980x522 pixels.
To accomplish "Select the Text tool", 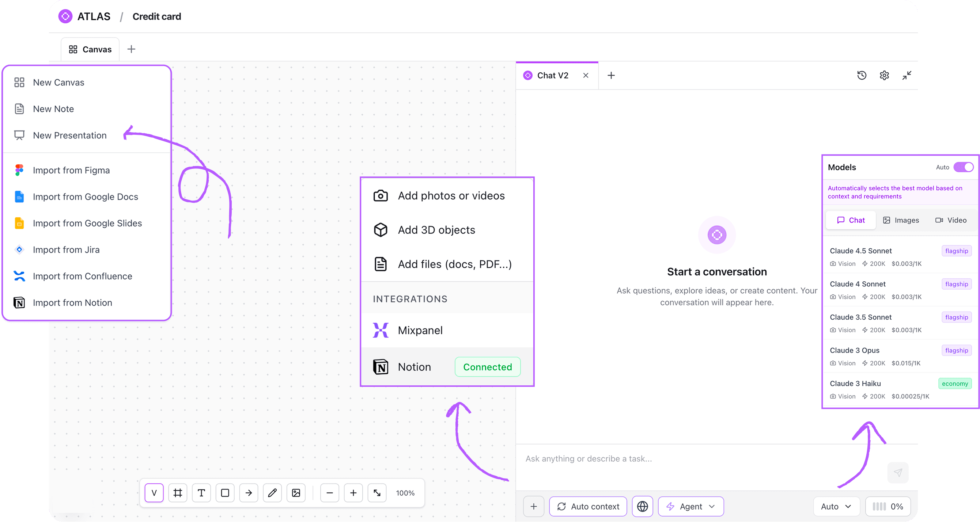I will (201, 493).
